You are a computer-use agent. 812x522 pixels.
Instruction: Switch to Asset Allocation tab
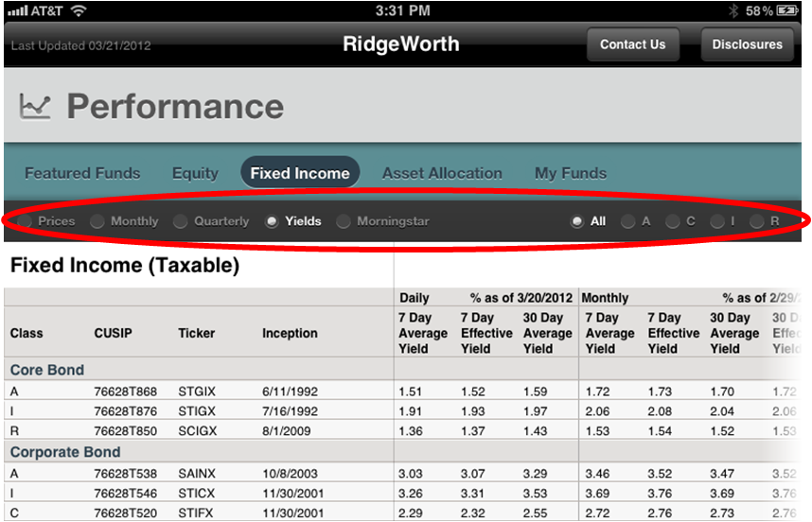point(442,173)
